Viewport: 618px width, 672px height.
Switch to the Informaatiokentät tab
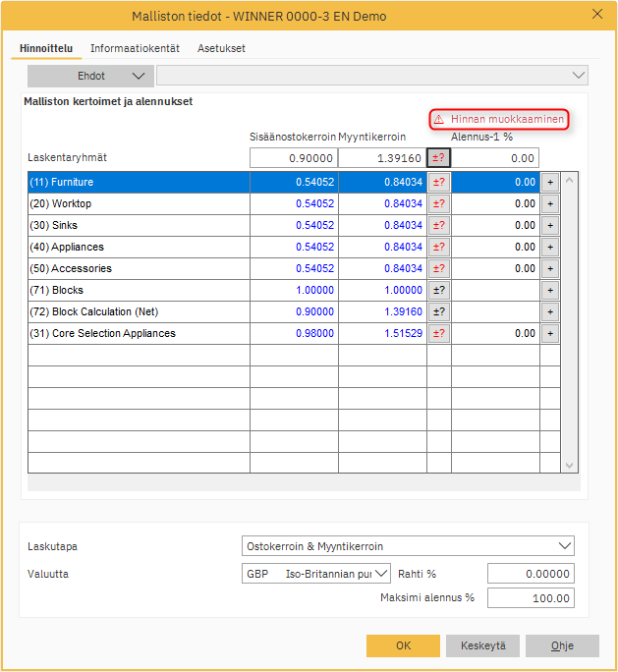(x=135, y=48)
